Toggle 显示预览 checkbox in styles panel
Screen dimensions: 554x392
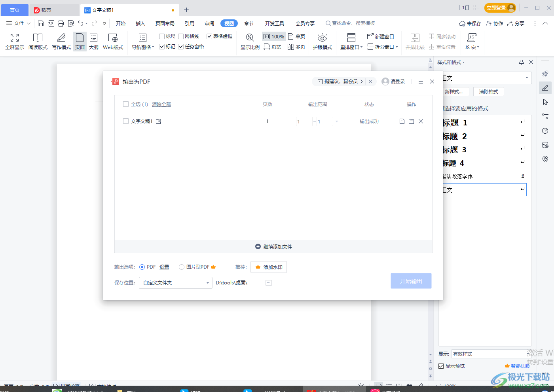(x=441, y=366)
